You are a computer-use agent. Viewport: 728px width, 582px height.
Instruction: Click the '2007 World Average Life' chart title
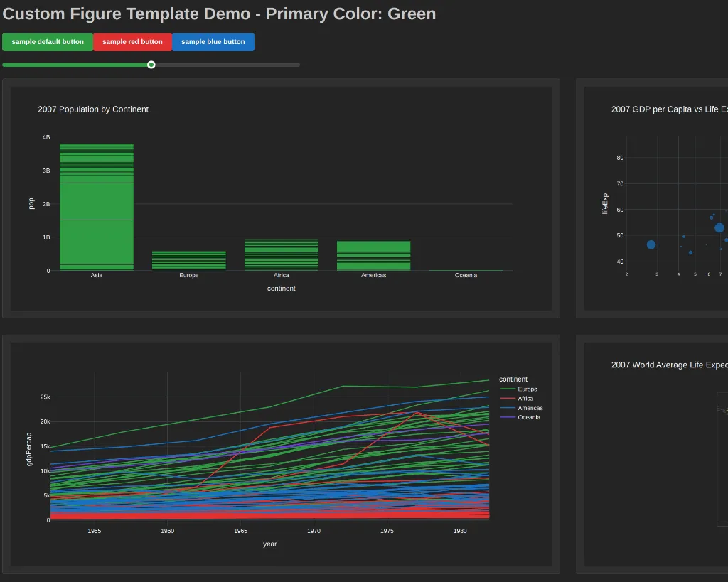click(x=668, y=365)
